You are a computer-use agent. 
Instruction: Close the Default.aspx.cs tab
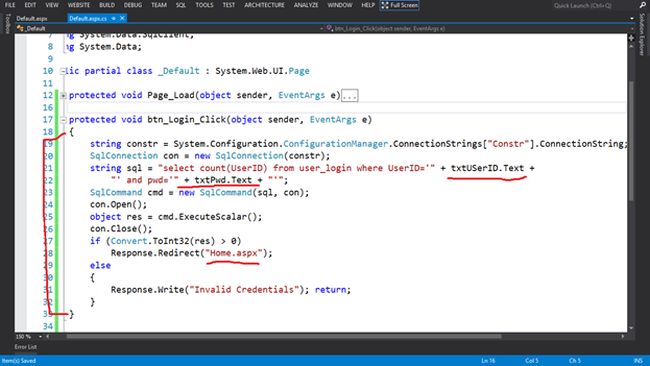[122, 18]
